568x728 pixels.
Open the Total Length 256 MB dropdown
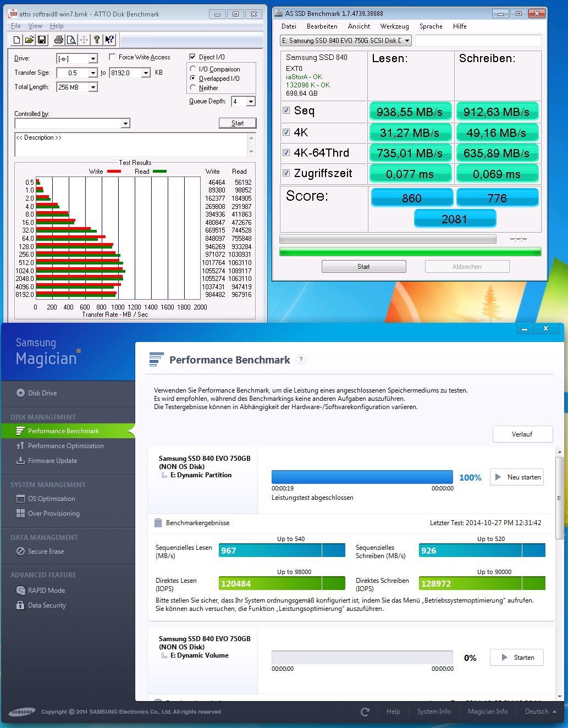[x=93, y=87]
